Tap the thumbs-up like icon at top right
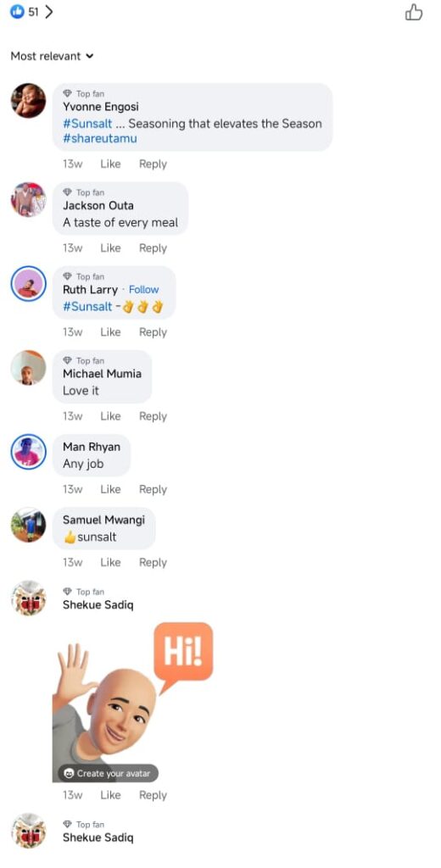This screenshot has height=868, width=441. point(413,12)
